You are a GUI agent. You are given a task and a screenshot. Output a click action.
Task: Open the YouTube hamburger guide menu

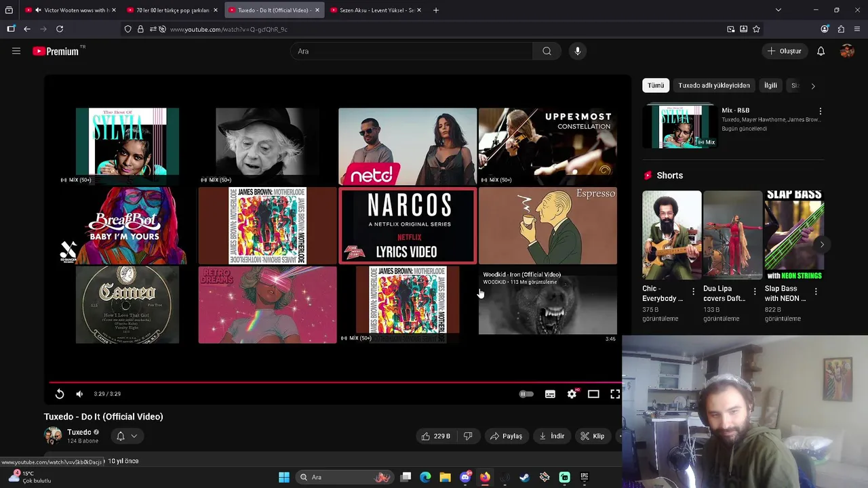(16, 51)
